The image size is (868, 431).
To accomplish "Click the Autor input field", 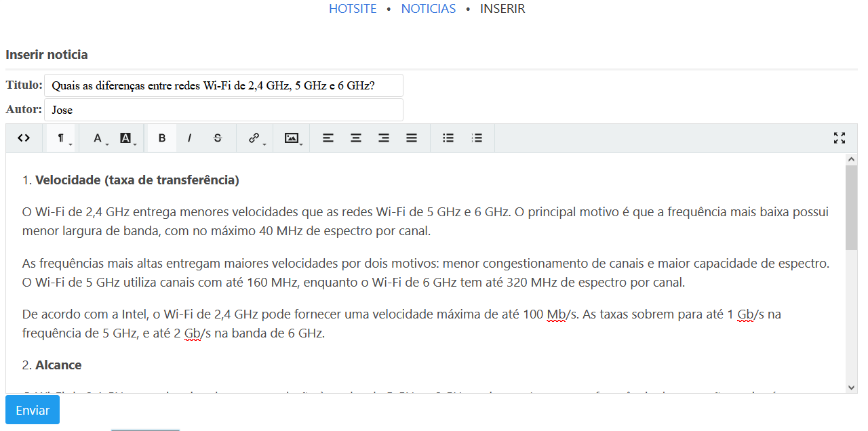I will 224,110.
